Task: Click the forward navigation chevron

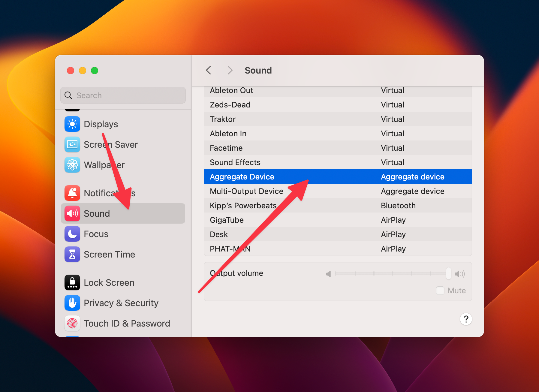Action: pos(230,70)
